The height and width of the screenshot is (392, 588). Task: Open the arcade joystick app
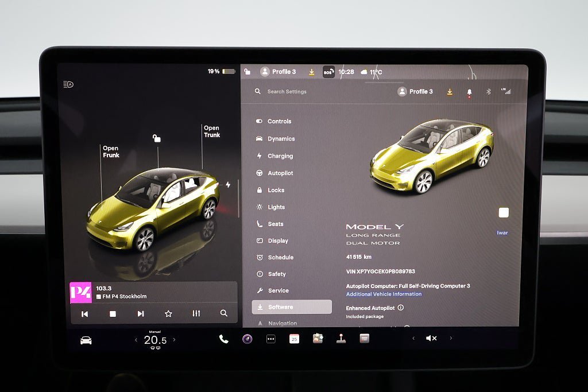coord(341,339)
